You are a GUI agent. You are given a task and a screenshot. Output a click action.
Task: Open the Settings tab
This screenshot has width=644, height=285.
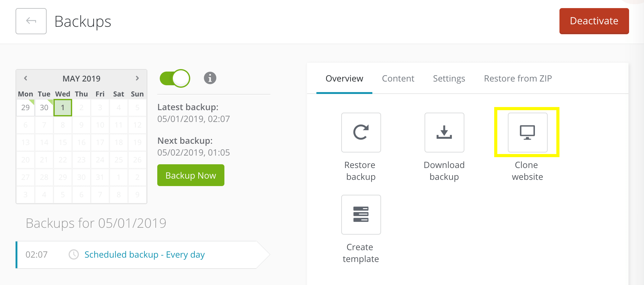point(449,78)
